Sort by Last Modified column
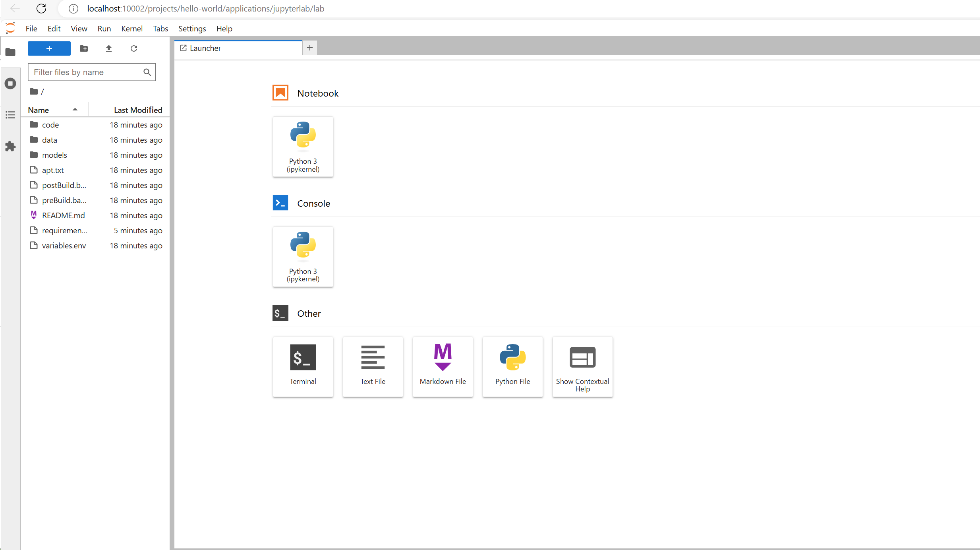 [x=138, y=110]
